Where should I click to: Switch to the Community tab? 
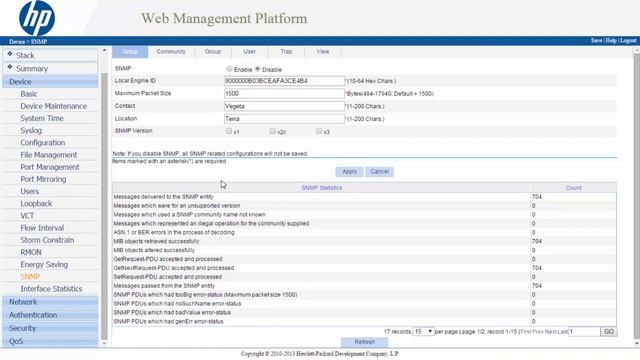point(171,52)
